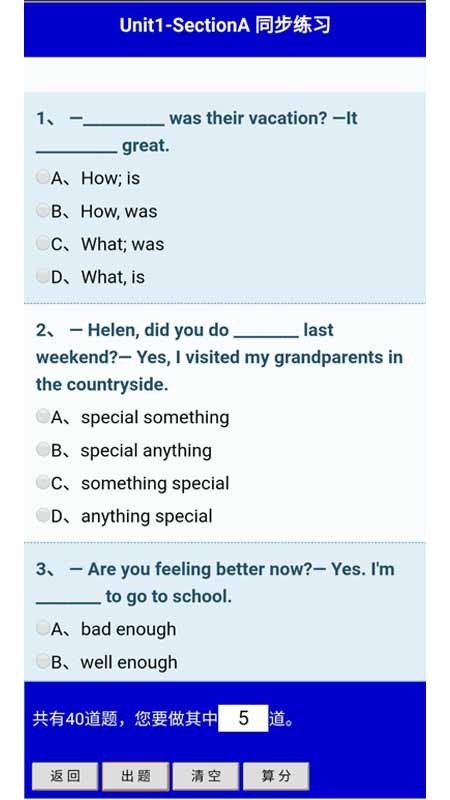
Task: Click the Unit1-SectionA 同步练习 title header
Action: pyautogui.click(x=225, y=25)
